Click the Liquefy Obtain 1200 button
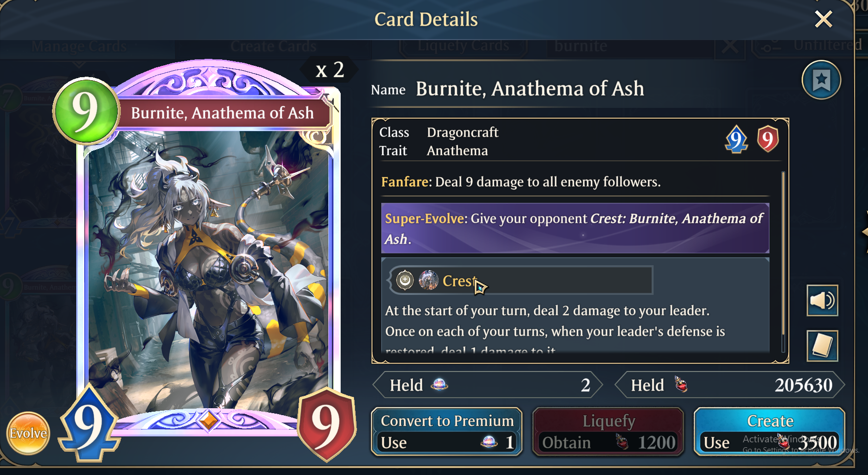Viewport: 868px width, 475px height. (608, 431)
